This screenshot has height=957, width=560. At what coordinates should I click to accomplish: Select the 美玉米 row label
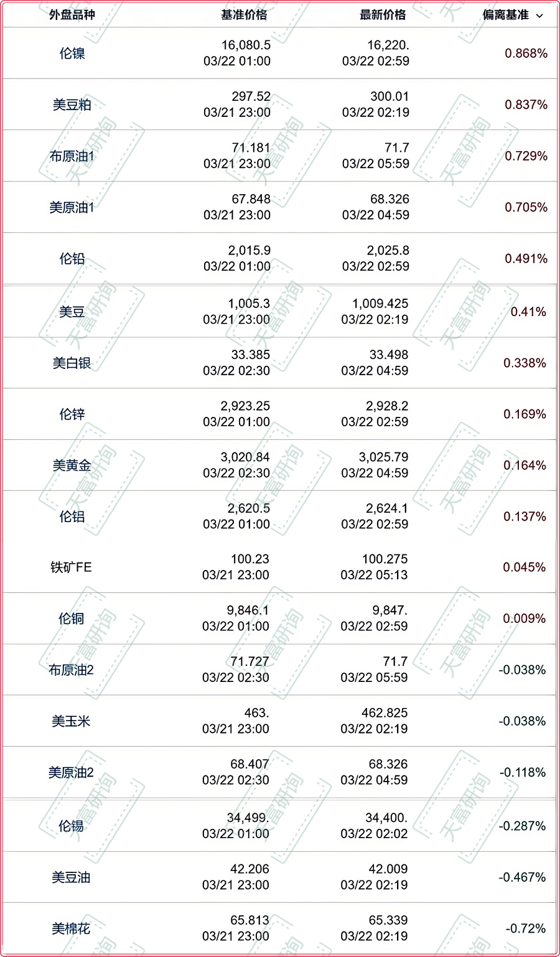click(71, 721)
